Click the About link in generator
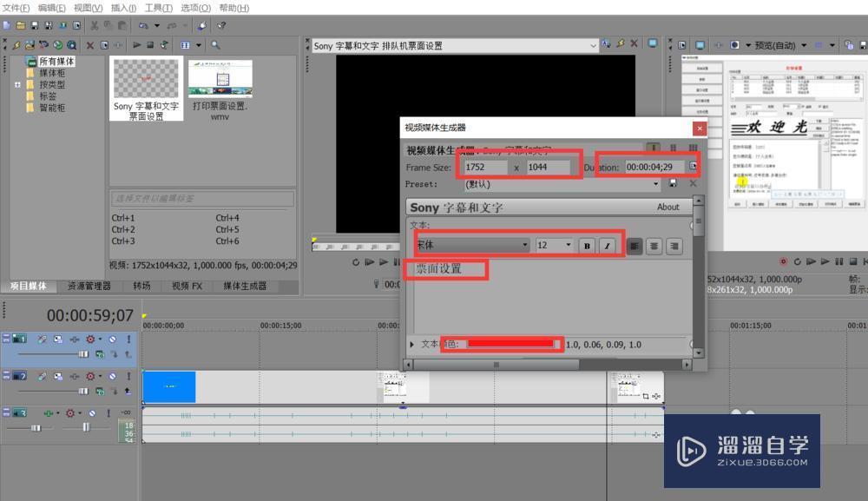Screen dimensions: 868x501 pyautogui.click(x=667, y=207)
